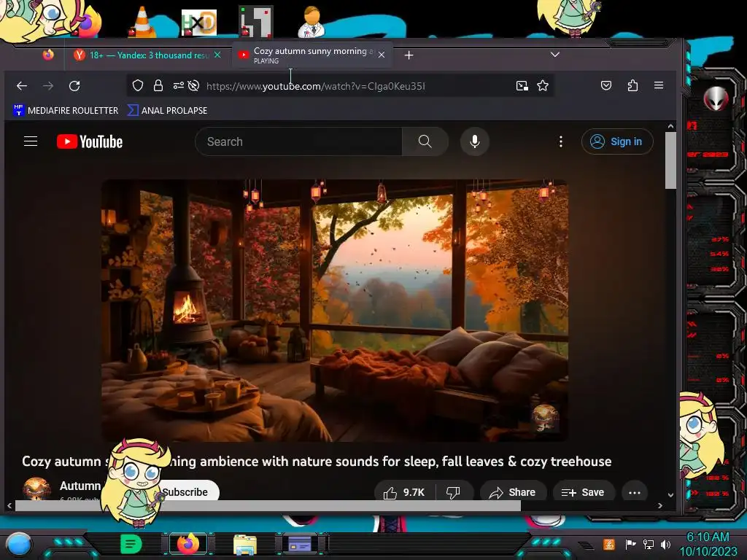Click the Sign in button
The height and width of the screenshot is (560, 747).
[x=617, y=141]
